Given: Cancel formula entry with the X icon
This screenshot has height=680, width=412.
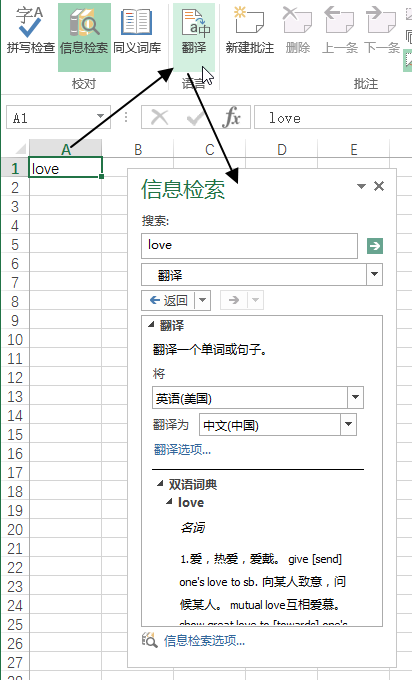Looking at the screenshot, I should [160, 117].
